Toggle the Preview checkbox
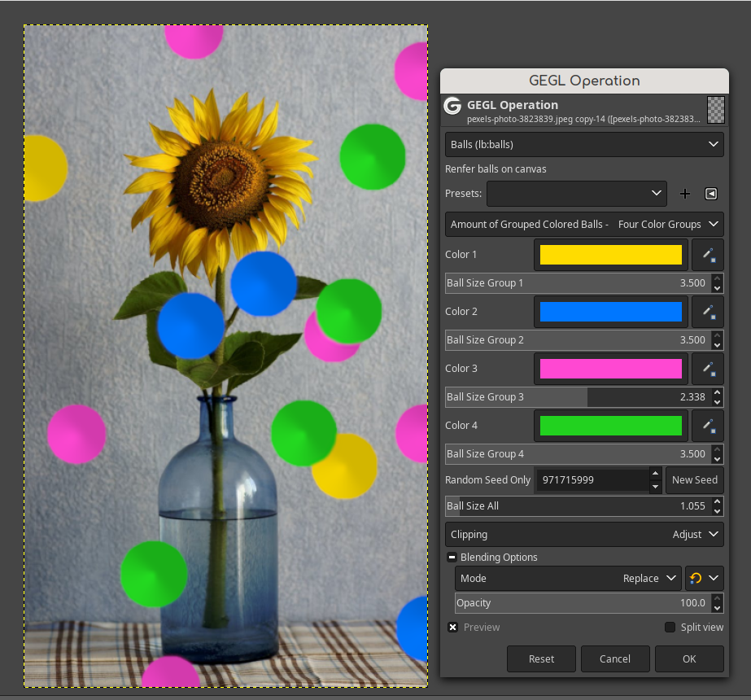Screen dimensions: 751x700 tap(453, 628)
